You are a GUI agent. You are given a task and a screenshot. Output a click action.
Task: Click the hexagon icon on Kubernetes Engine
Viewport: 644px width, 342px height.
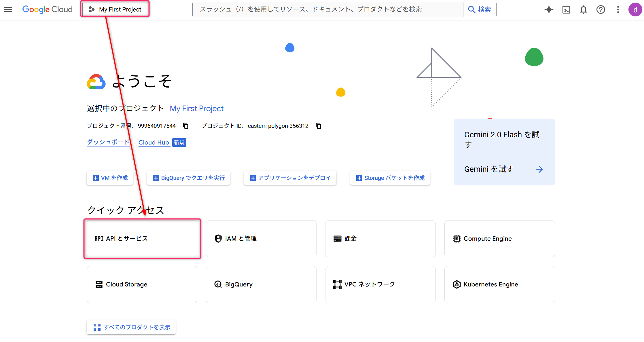click(x=457, y=284)
